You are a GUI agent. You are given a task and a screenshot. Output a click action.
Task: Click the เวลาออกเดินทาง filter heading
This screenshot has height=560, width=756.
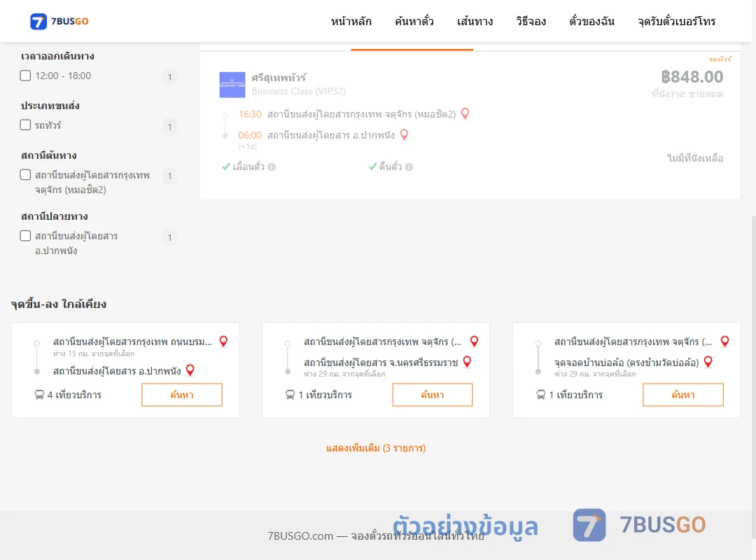pyautogui.click(x=57, y=56)
